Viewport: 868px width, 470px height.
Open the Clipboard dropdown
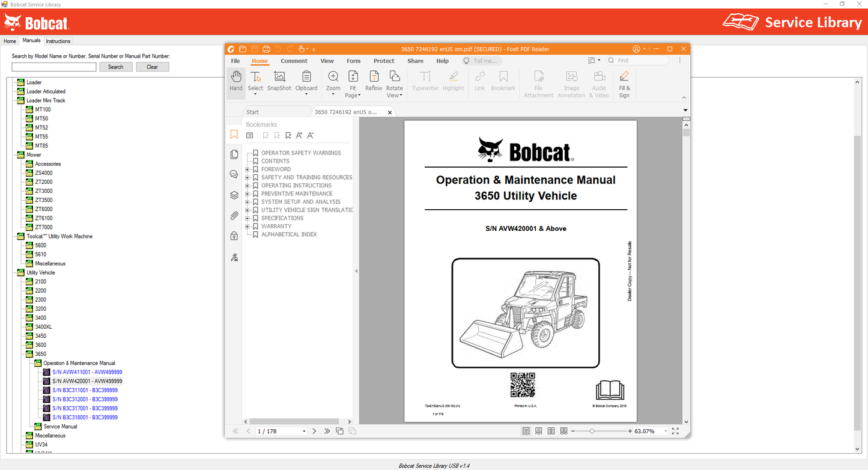pyautogui.click(x=306, y=93)
